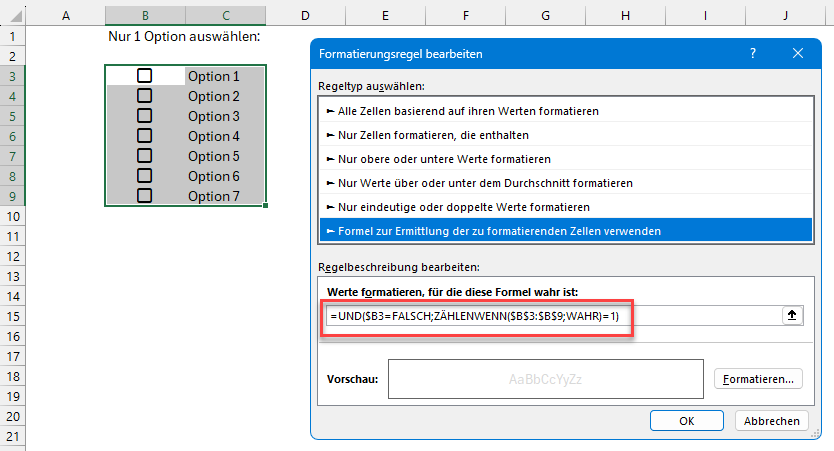The image size is (834, 451).
Task: Confirm the rule with OK
Action: pos(686,421)
